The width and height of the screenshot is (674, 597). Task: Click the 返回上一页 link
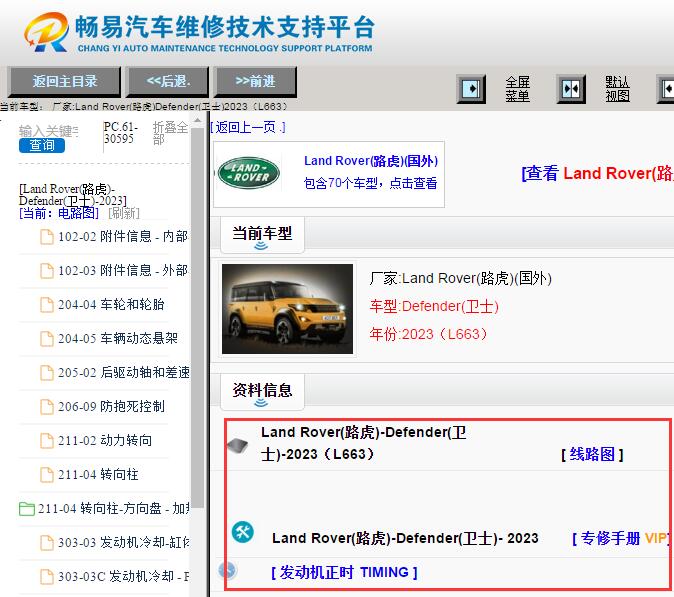click(248, 127)
